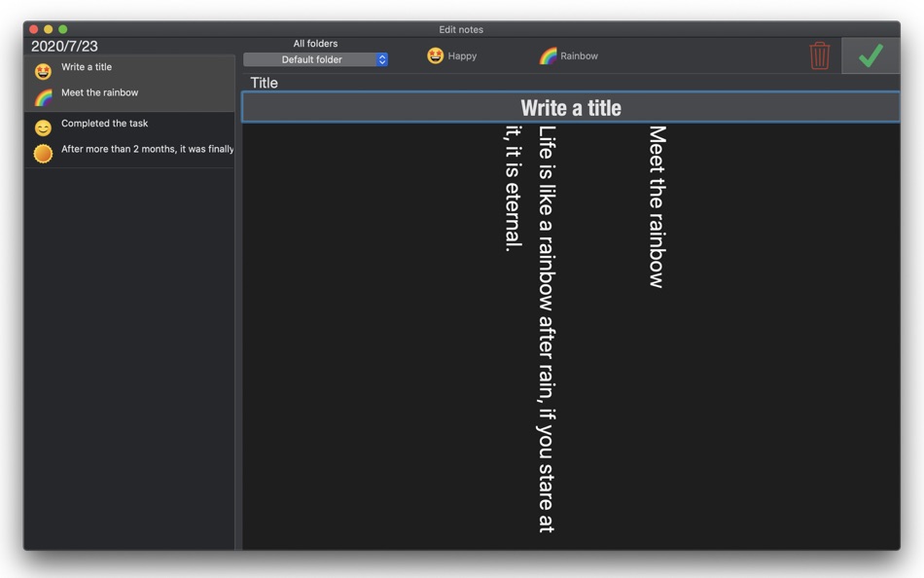Click the smiley icon beside 'Write a title'
The image size is (924, 578).
pyautogui.click(x=43, y=68)
